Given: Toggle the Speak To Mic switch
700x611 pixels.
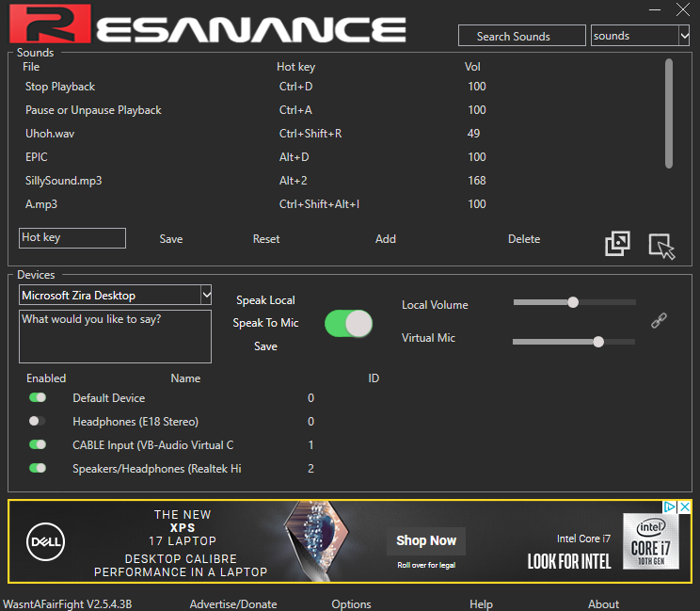Looking at the screenshot, I should (349, 323).
